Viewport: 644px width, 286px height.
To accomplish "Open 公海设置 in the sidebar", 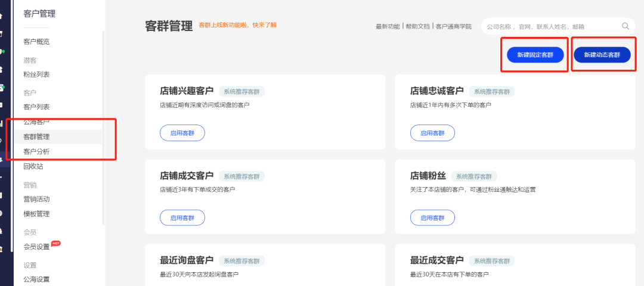I will tap(36, 279).
